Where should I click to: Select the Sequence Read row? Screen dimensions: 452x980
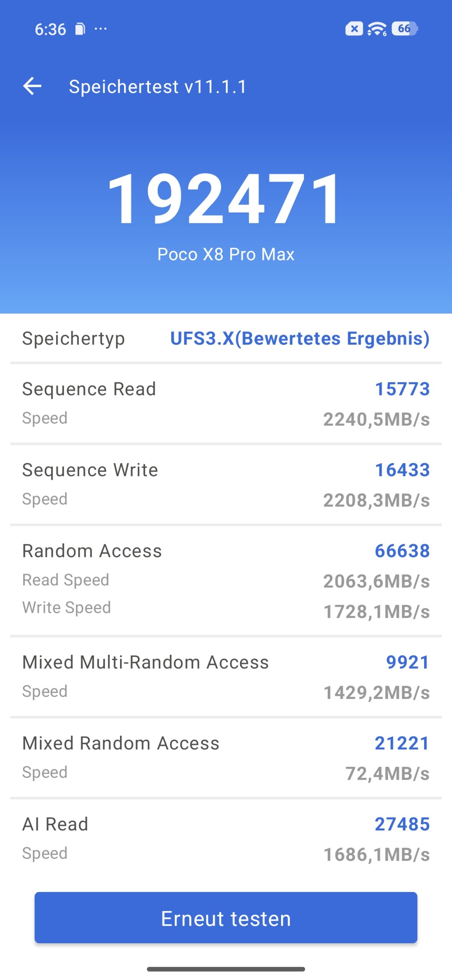[226, 403]
